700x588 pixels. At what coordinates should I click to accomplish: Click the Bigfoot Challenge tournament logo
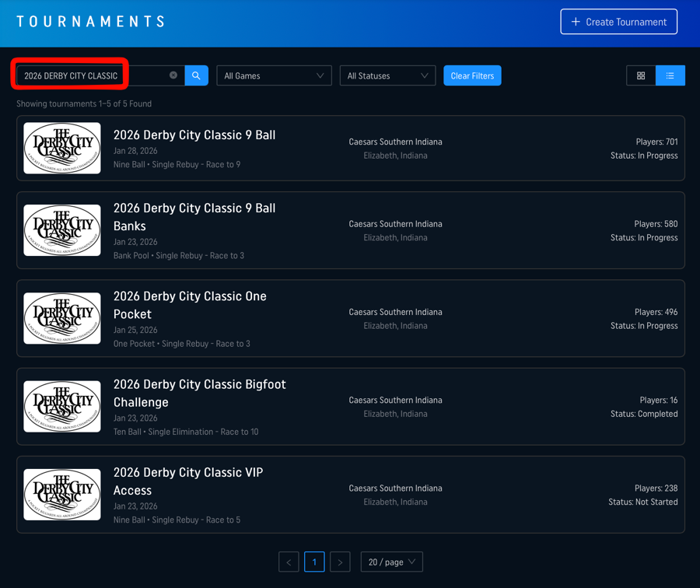click(62, 406)
